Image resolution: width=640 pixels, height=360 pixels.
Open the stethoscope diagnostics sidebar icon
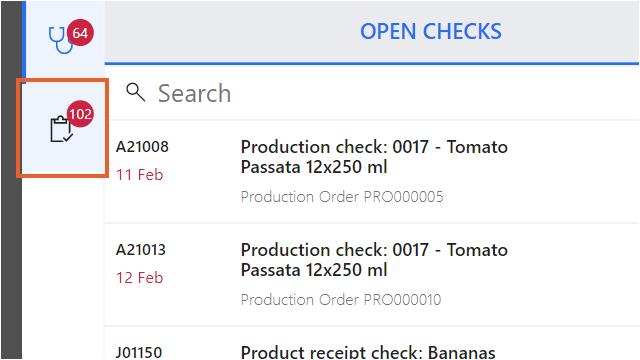point(61,40)
